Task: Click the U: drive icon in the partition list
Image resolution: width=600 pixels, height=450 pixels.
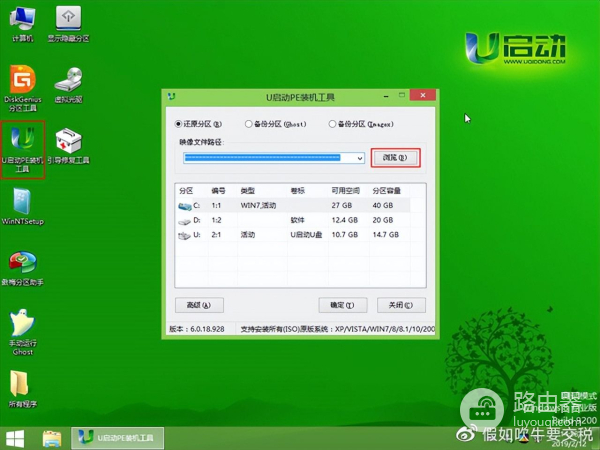Action: tap(185, 235)
